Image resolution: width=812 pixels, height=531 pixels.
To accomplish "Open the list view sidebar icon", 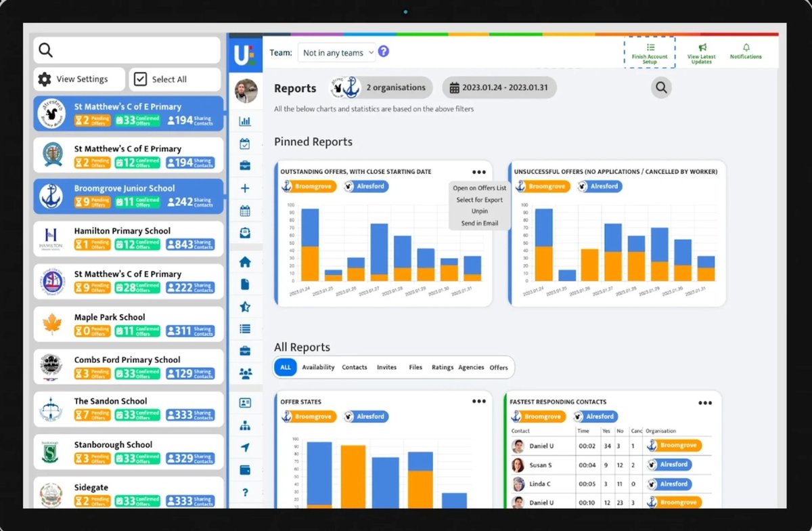I will [x=245, y=329].
